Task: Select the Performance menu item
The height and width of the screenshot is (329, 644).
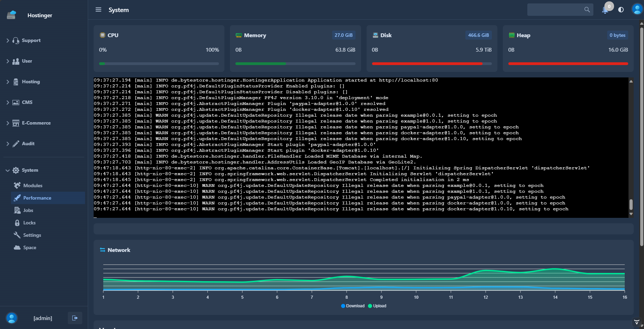Action: pyautogui.click(x=48, y=198)
